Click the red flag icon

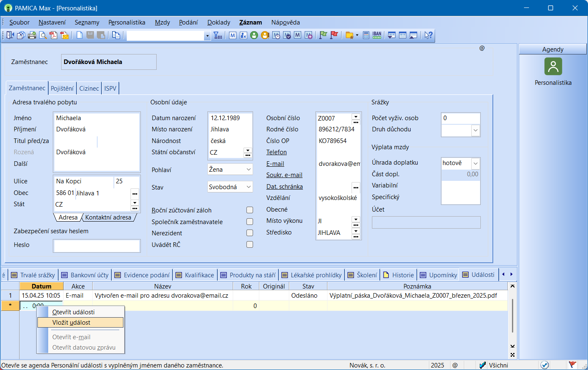coord(334,35)
